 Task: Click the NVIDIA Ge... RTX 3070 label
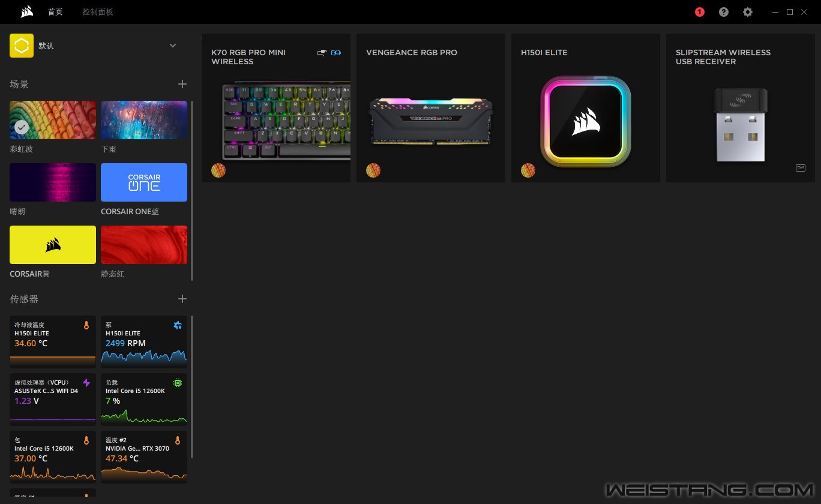coord(137,449)
